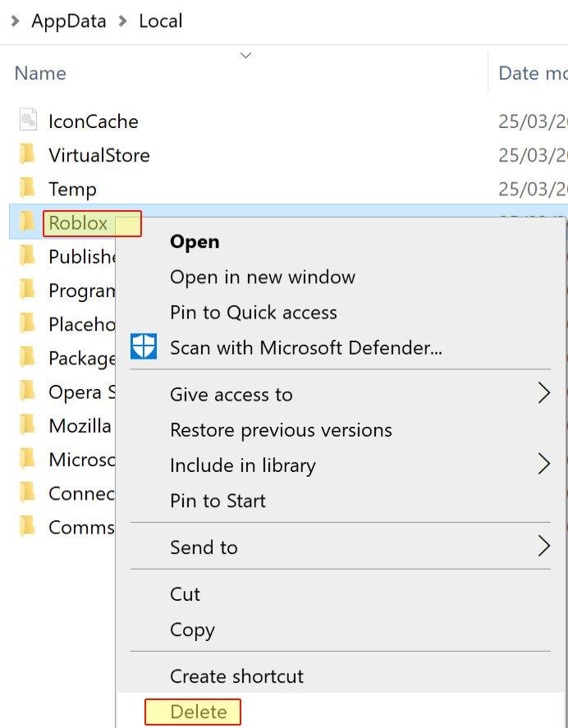Click the Microsoft Defender shield icon
568x728 pixels.
[x=144, y=346]
